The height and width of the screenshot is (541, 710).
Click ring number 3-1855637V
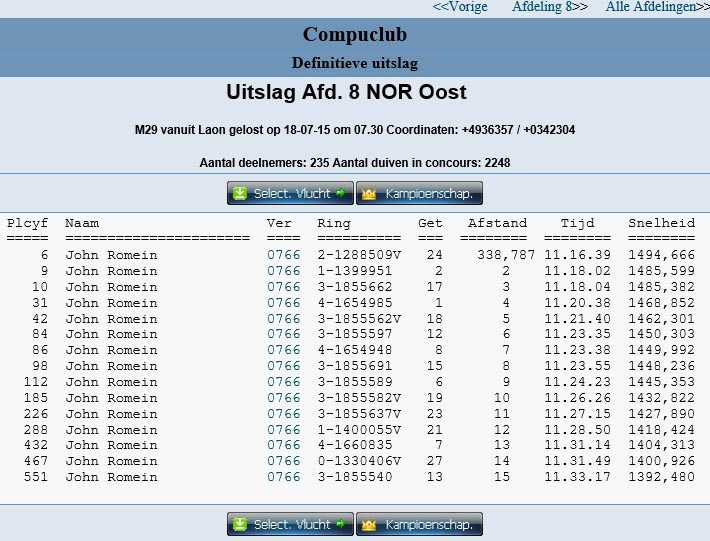pyautogui.click(x=359, y=414)
